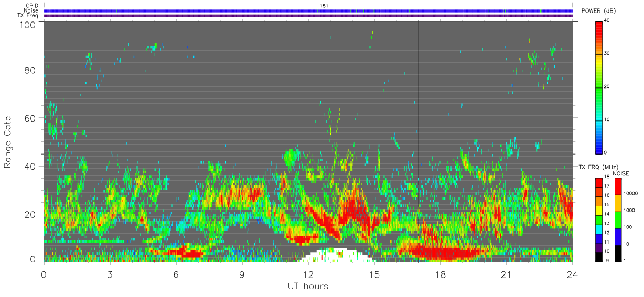The width and height of the screenshot is (644, 297).
Task: Click the CPID value '151'
Action: tap(324, 6)
